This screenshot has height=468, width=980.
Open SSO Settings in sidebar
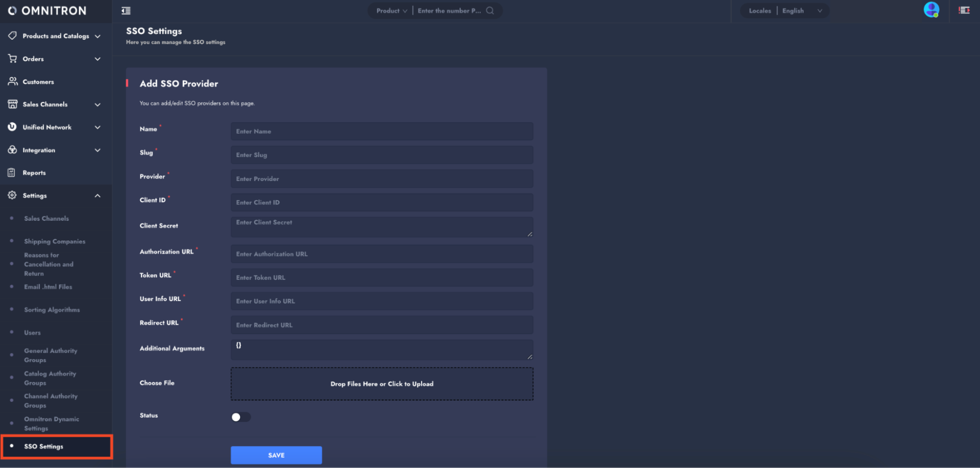click(x=44, y=446)
